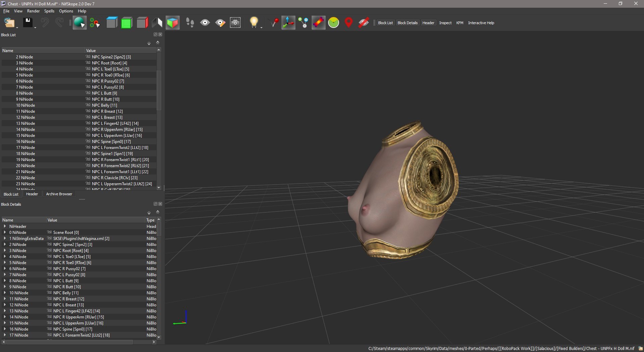Click the Undo arrow icon
This screenshot has height=352, width=644.
[45, 23]
